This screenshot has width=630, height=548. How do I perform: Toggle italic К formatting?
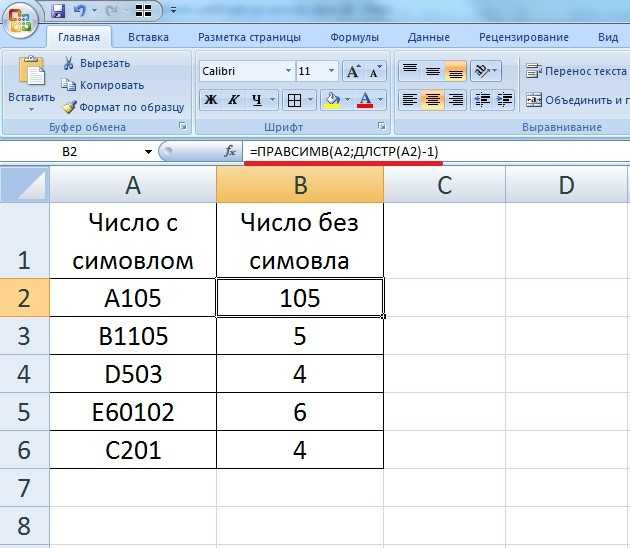point(234,99)
